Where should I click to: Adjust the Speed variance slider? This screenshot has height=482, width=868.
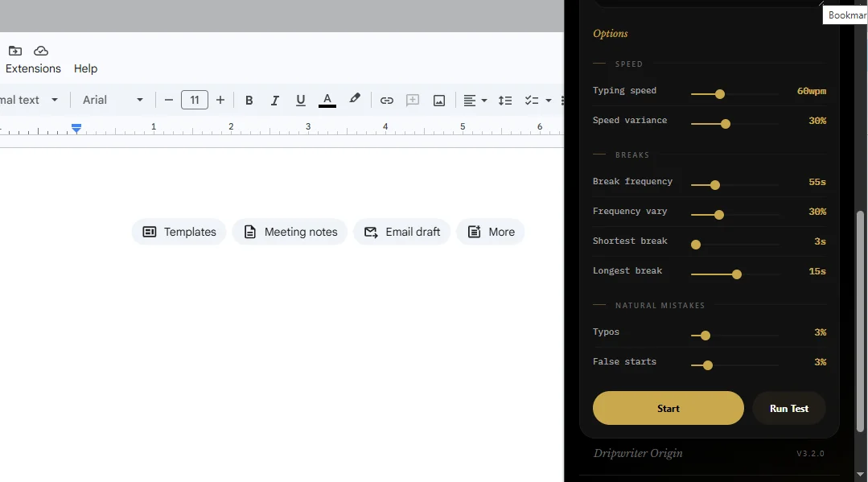[x=734, y=124]
